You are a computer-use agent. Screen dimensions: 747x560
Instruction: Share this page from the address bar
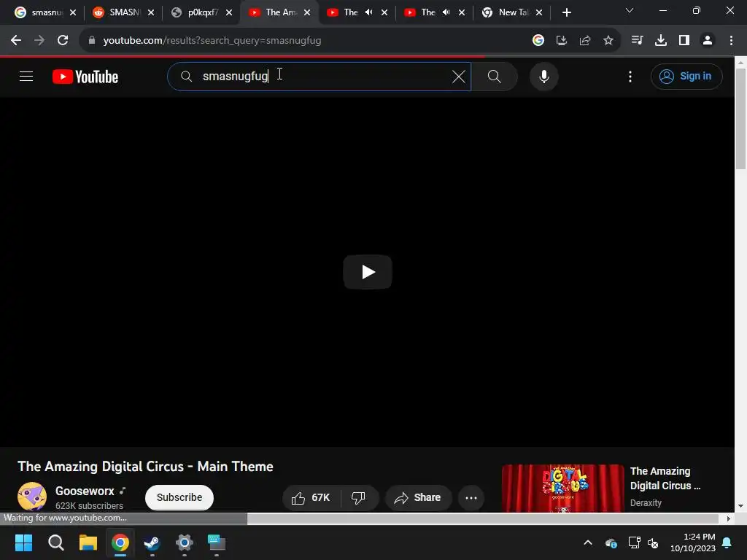(585, 41)
